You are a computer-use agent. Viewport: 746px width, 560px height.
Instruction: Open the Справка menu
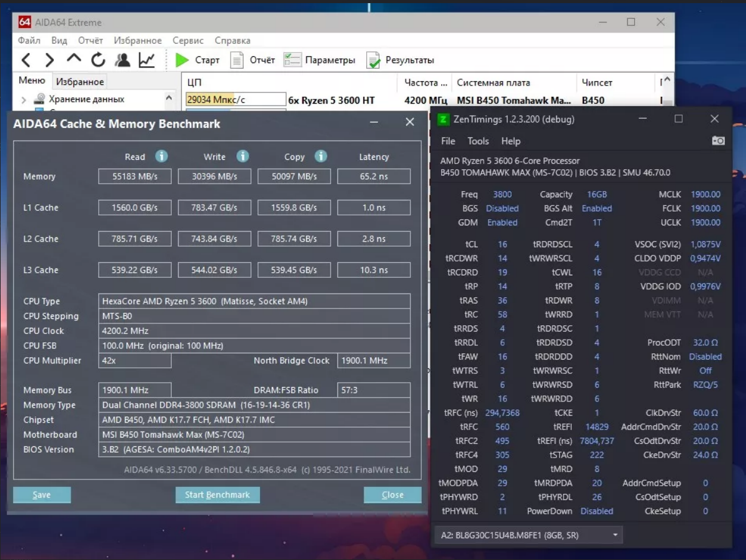(232, 41)
